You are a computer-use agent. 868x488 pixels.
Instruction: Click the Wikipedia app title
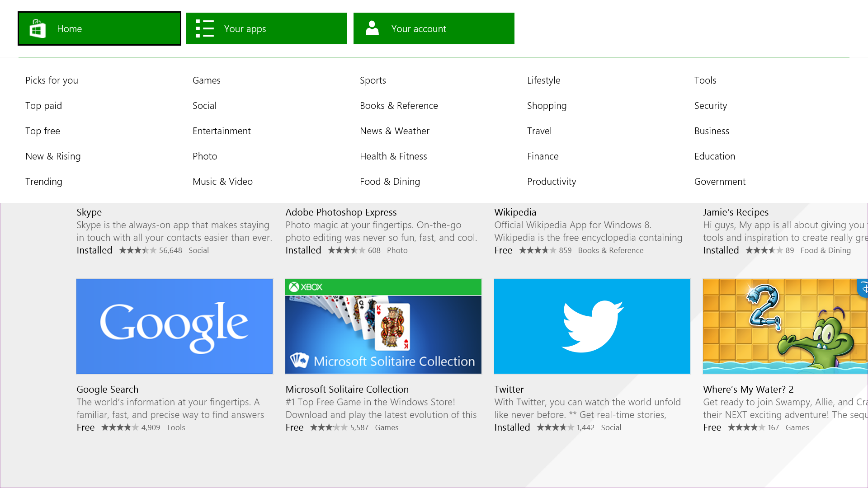tap(515, 212)
